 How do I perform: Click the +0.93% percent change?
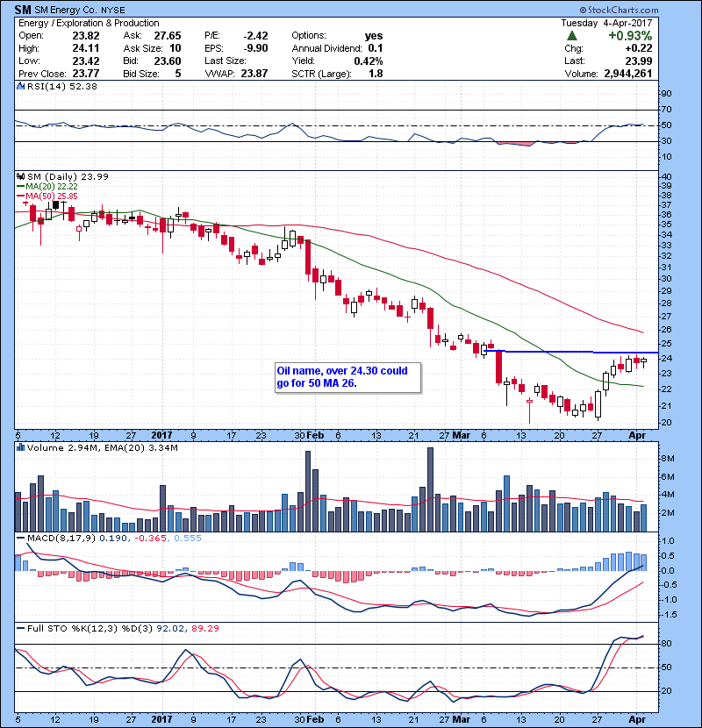click(630, 36)
